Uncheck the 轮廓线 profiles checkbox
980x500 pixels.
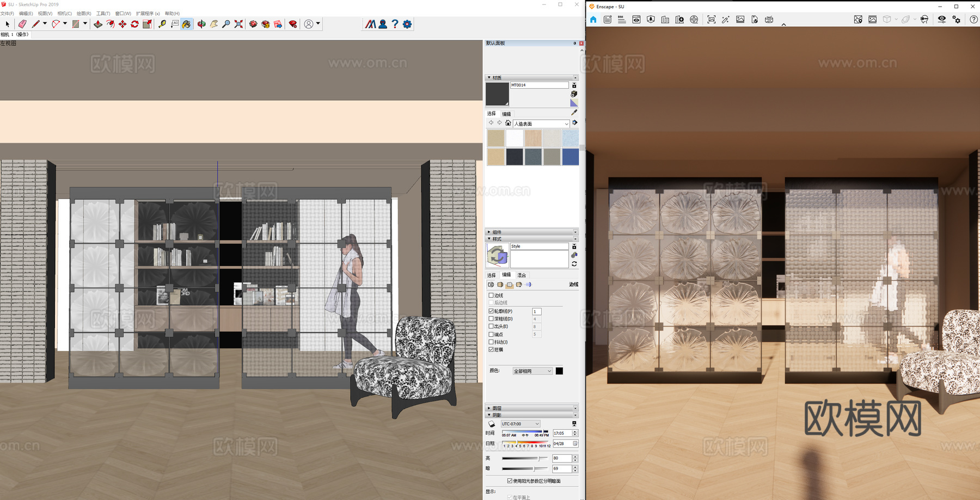491,311
